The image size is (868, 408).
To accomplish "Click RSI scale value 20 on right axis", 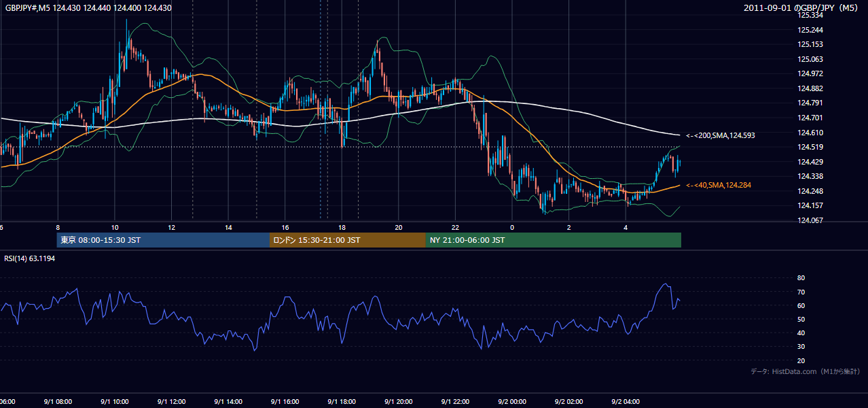I will click(801, 360).
